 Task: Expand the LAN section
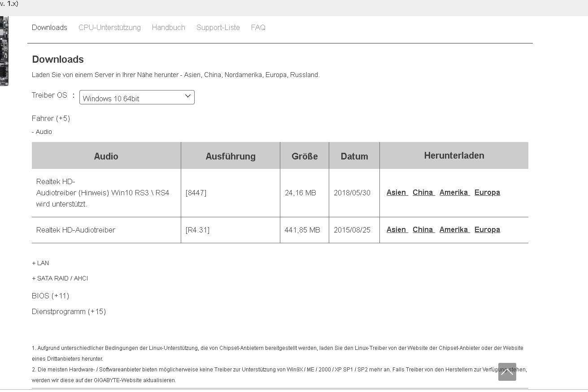pyautogui.click(x=40, y=263)
